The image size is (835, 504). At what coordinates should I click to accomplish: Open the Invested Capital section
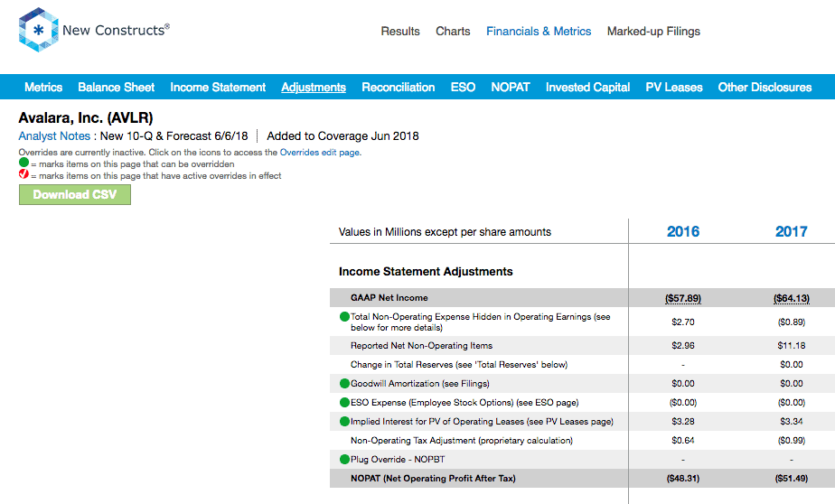click(x=588, y=88)
